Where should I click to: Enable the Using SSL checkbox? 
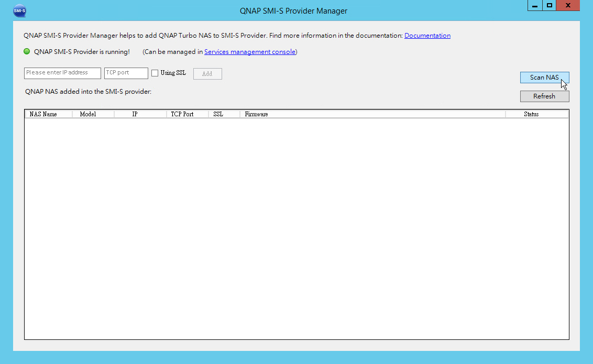pyautogui.click(x=155, y=73)
